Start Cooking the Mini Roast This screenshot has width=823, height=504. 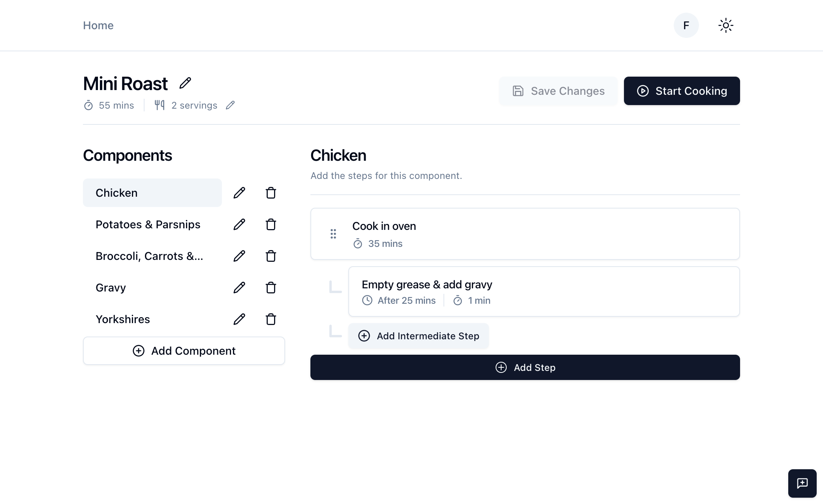(682, 91)
